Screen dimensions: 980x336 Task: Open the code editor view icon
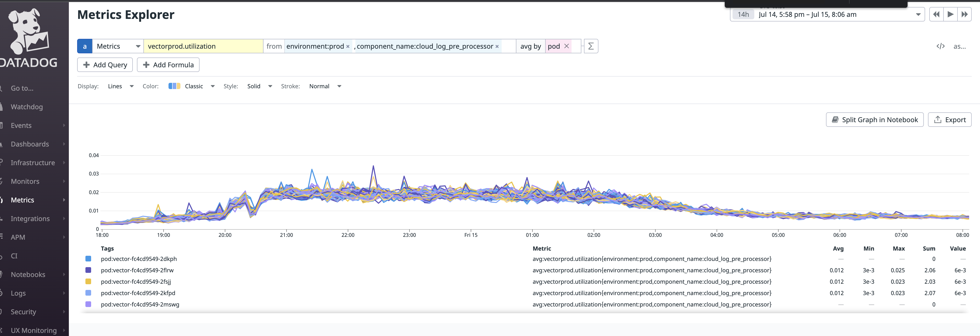(x=940, y=46)
